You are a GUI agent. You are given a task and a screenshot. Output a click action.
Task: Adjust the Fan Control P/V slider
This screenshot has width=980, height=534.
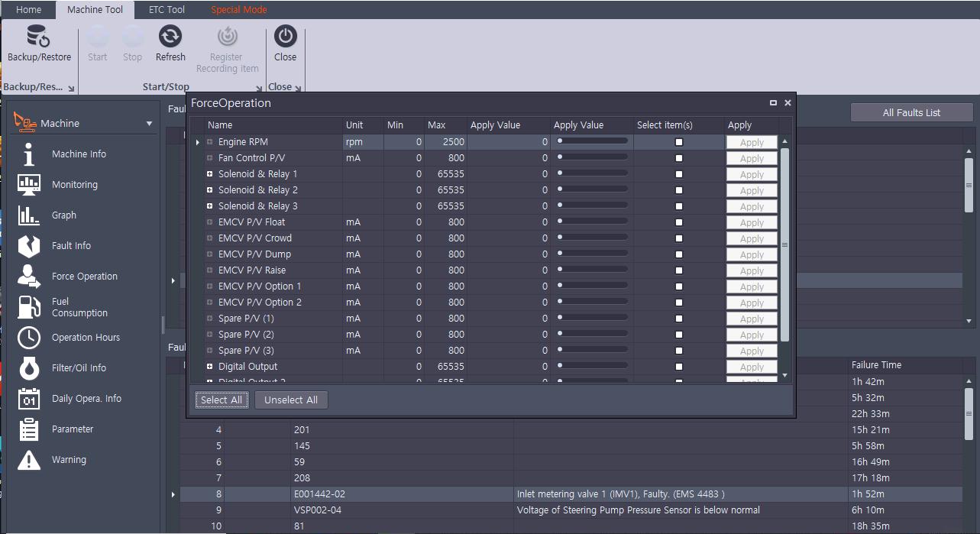[593, 157]
